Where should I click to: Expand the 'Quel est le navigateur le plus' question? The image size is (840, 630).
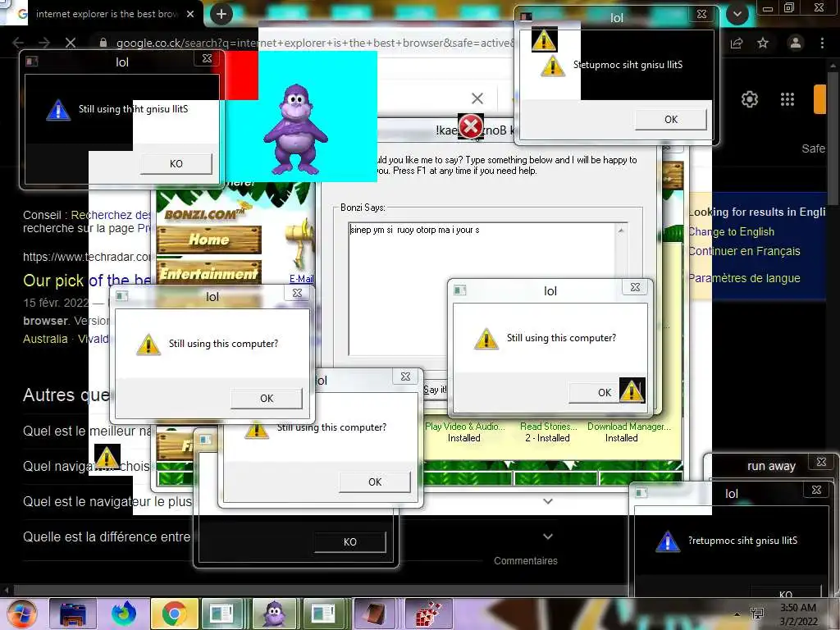(547, 501)
